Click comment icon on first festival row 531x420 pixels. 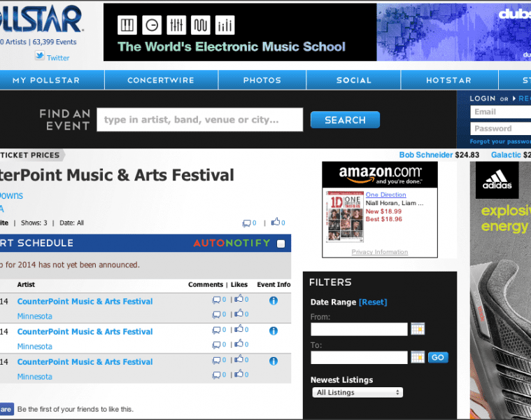point(216,301)
